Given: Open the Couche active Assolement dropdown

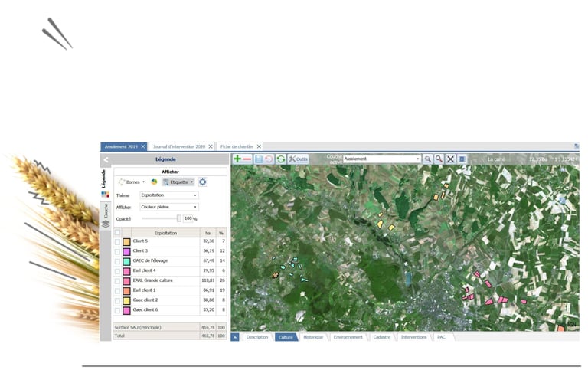Looking at the screenshot, I should pyautogui.click(x=382, y=159).
